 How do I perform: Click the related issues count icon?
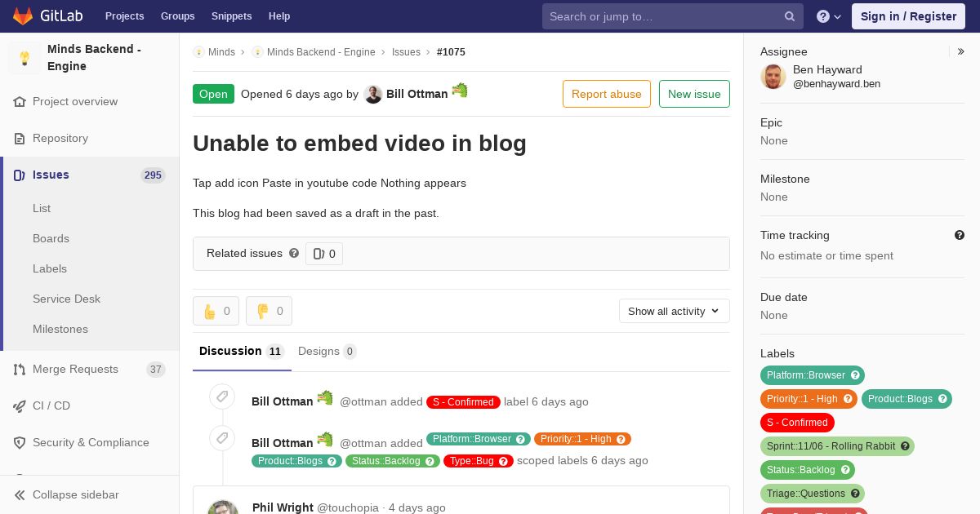pyautogui.click(x=318, y=254)
